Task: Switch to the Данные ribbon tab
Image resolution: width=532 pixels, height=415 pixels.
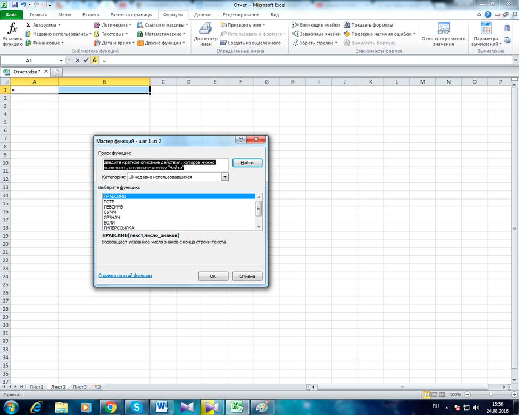Action: tap(202, 15)
